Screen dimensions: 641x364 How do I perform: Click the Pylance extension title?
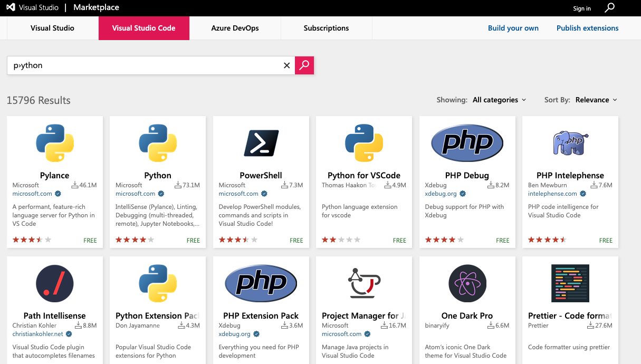(x=55, y=175)
